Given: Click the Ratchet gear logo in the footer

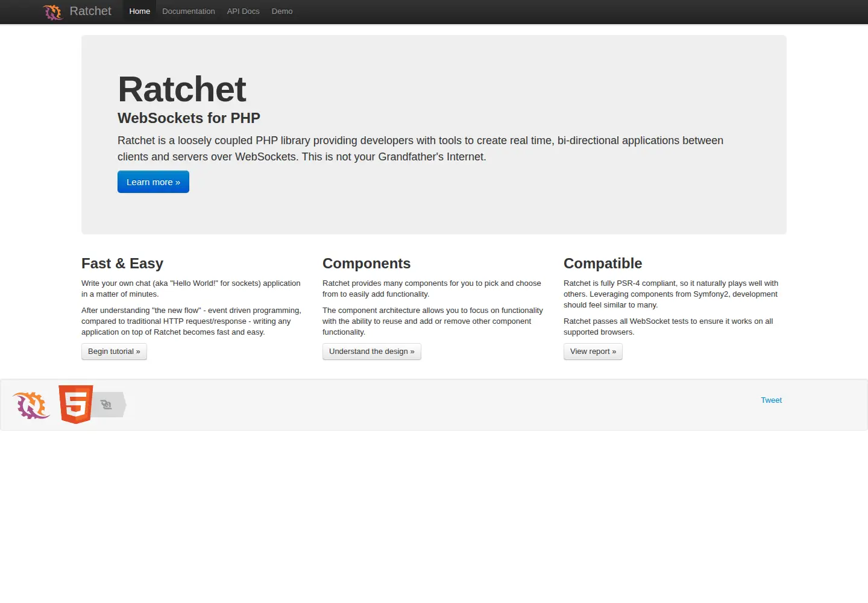Looking at the screenshot, I should point(31,405).
